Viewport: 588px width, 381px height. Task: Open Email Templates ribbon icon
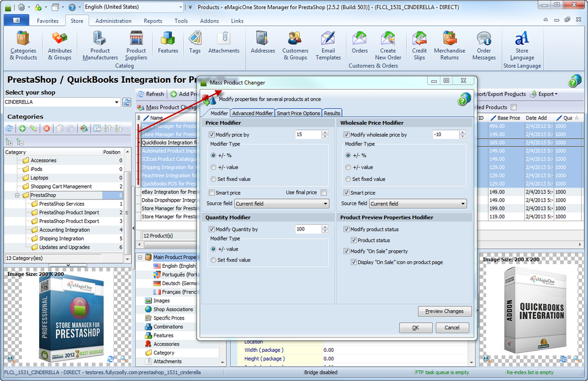click(328, 46)
